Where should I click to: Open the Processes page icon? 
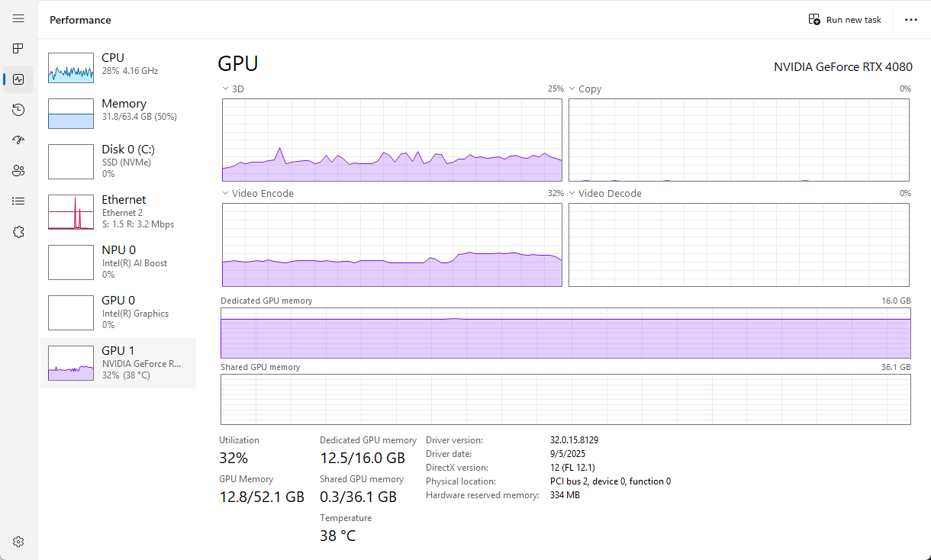click(18, 49)
